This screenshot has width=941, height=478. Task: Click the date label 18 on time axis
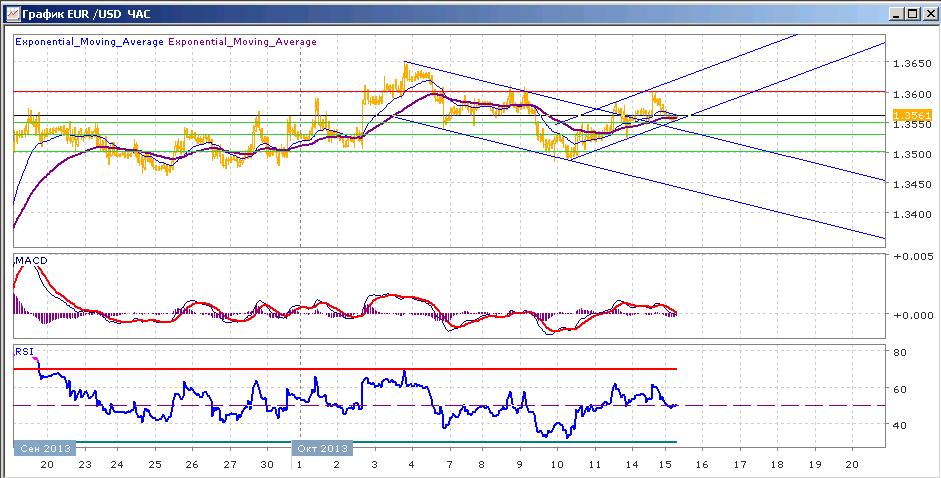click(777, 465)
